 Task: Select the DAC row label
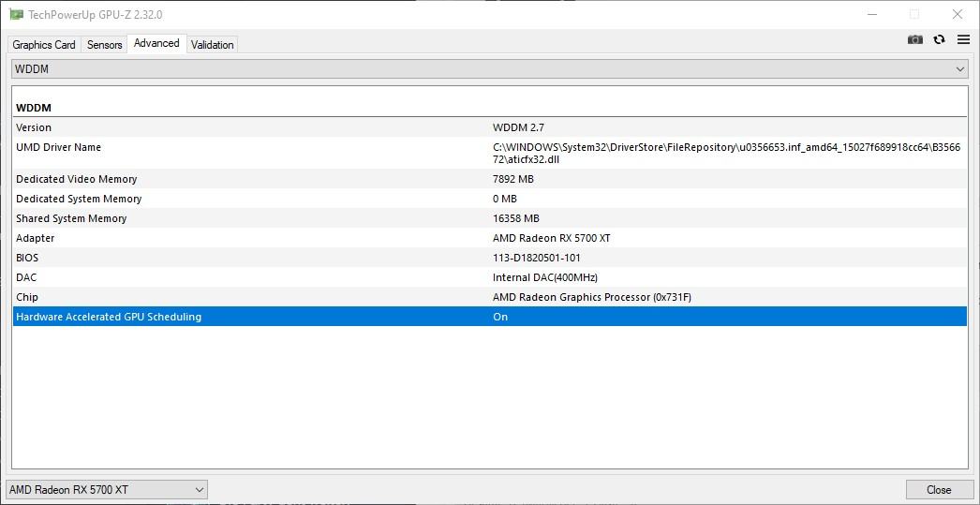tap(26, 277)
